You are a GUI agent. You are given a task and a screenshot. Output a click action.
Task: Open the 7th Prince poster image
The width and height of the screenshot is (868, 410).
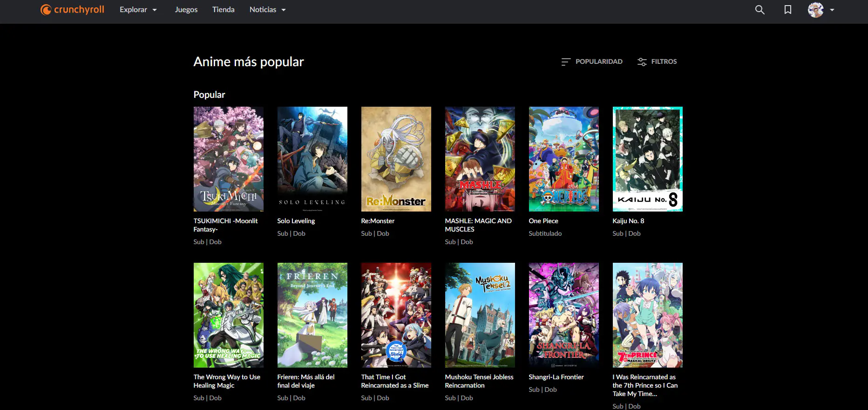click(x=648, y=315)
